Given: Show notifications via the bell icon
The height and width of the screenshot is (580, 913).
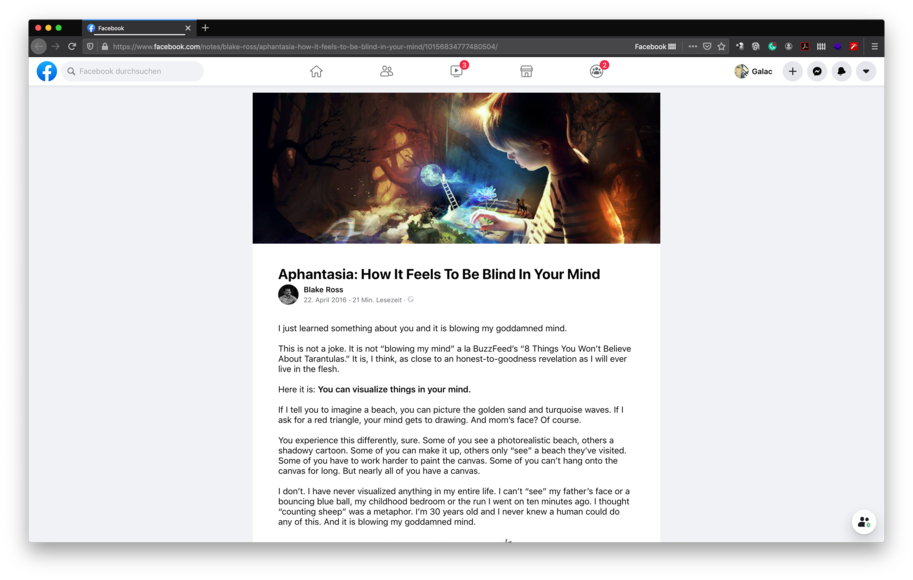Looking at the screenshot, I should click(841, 71).
